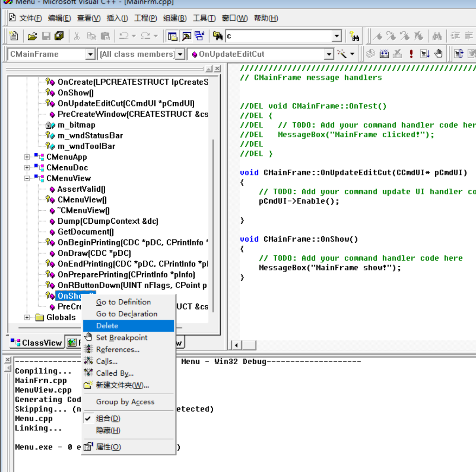Create a new text file from toolbar
The image size is (476, 472).
pos(14,36)
